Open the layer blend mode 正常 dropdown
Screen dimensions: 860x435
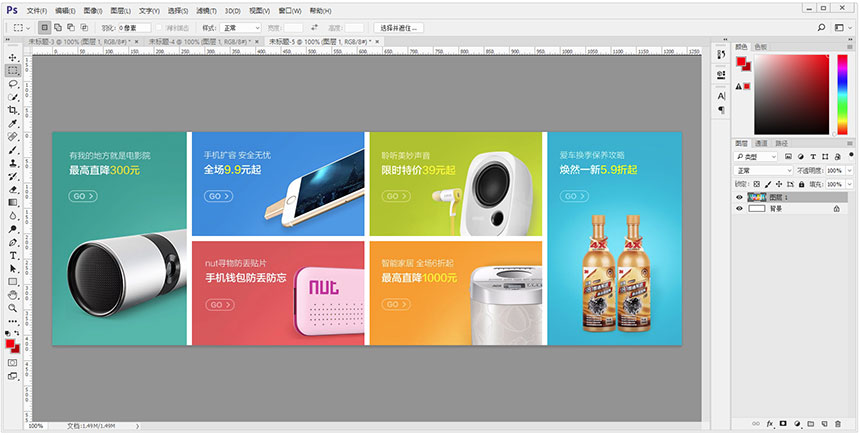tap(764, 171)
